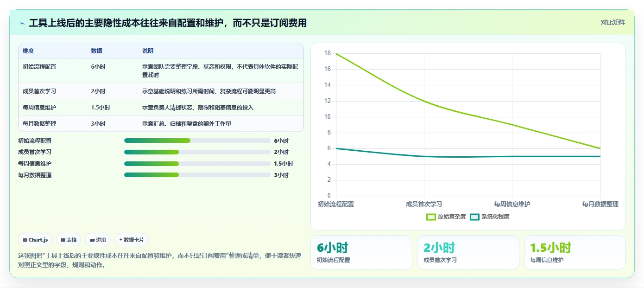Click the 成员首次学习 chart x-axis label
This screenshot has height=288, width=644.
[x=424, y=204]
